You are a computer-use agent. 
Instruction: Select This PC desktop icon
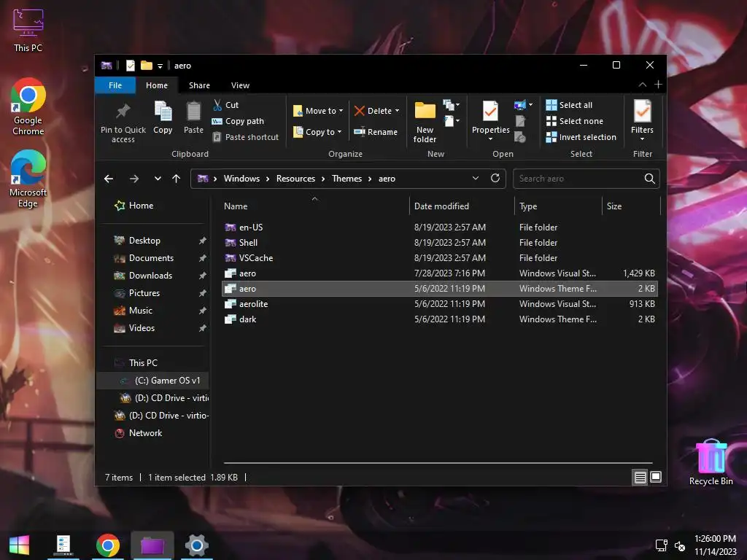[28, 31]
